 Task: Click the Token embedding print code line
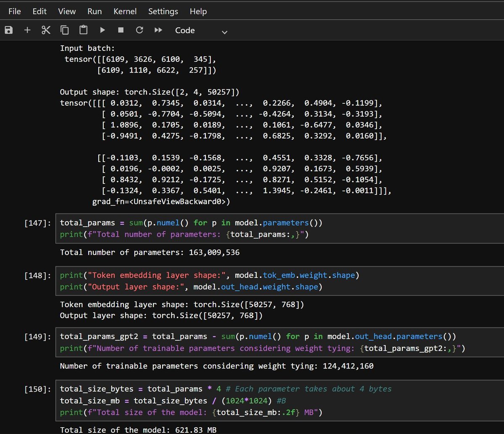[x=210, y=275]
